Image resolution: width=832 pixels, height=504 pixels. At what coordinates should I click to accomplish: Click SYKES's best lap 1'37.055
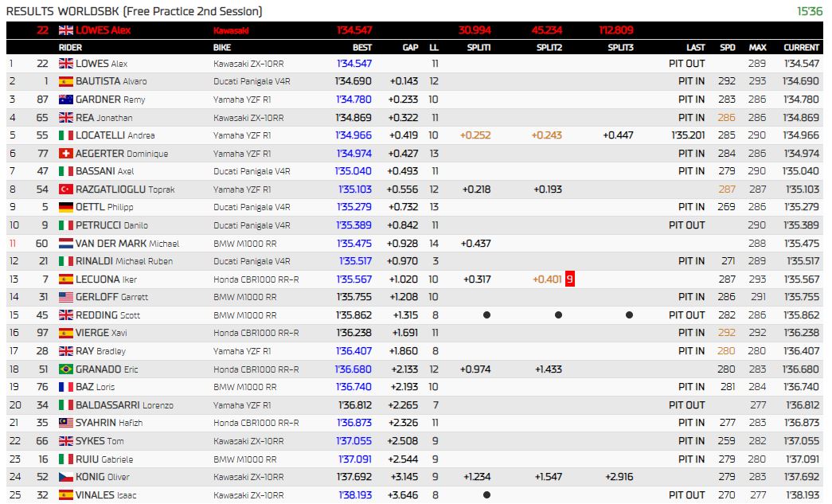(x=354, y=441)
